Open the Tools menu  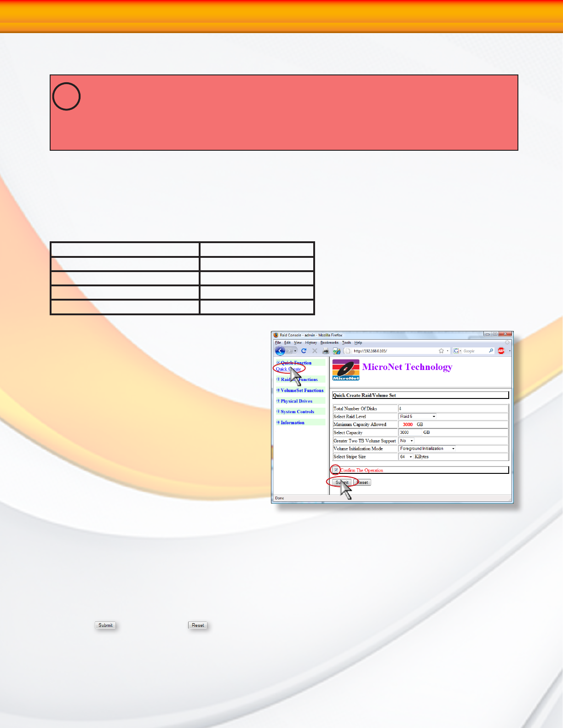pyautogui.click(x=346, y=342)
